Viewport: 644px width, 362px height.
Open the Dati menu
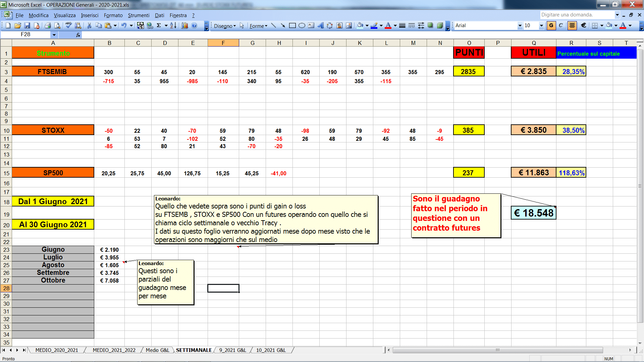point(159,15)
